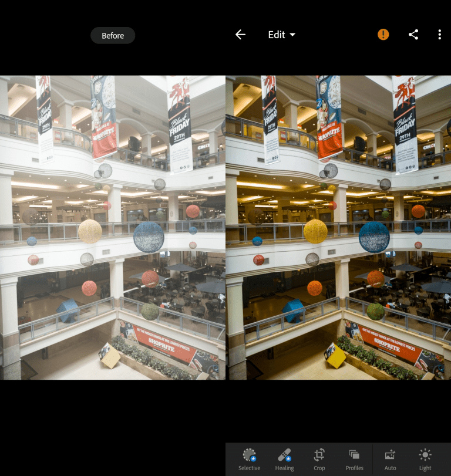Open the Profiles panel icon
This screenshot has height=476, width=451.
click(x=354, y=454)
